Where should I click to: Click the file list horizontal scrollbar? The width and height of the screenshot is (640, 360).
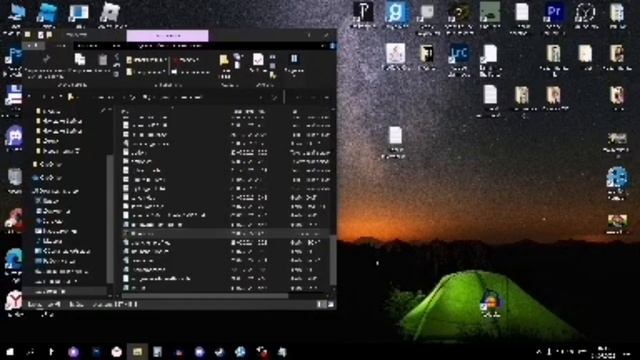pyautogui.click(x=205, y=296)
